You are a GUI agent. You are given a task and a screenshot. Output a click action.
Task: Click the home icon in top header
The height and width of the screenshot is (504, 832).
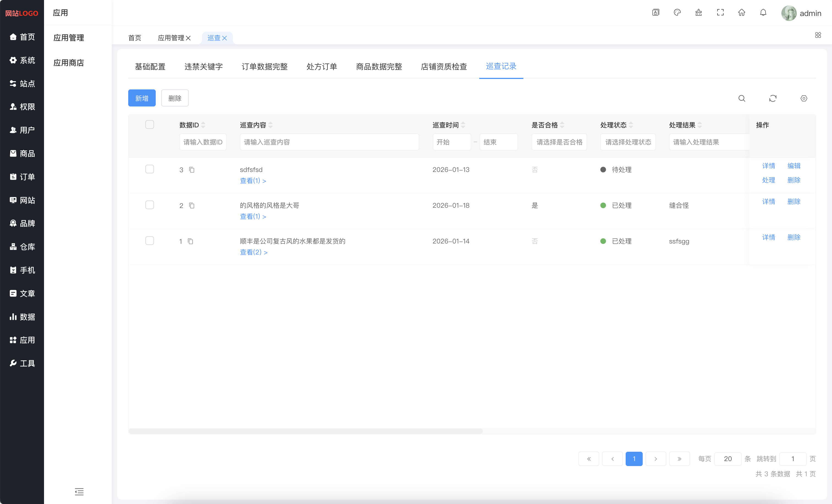[x=741, y=13]
